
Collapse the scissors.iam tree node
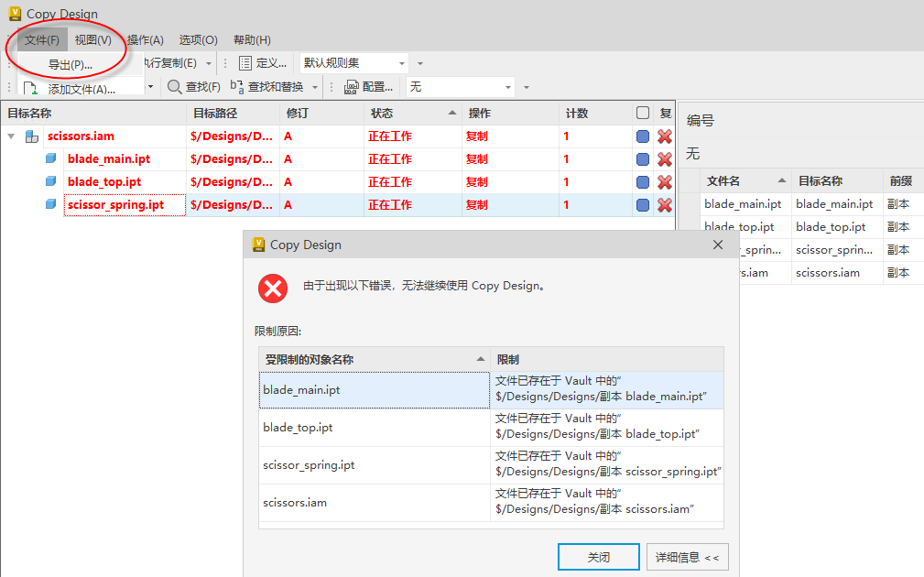[11, 136]
